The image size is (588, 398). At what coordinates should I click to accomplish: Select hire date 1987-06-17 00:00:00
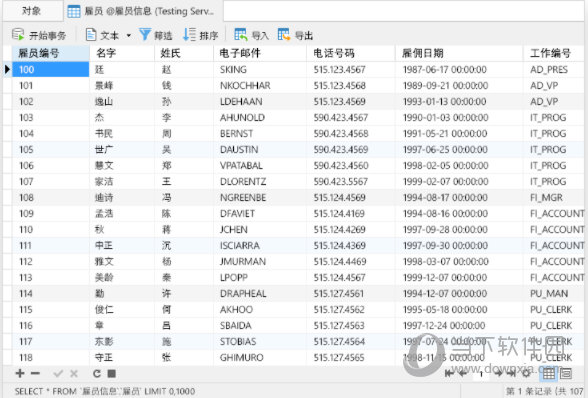click(459, 69)
